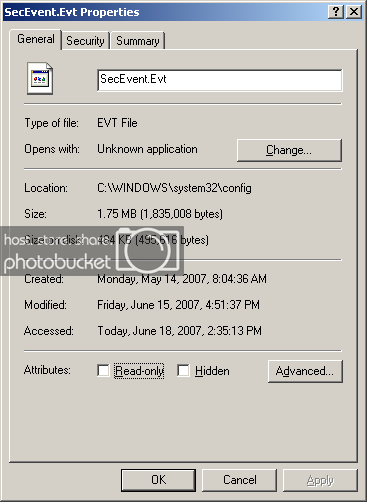Switch to the General tab
367x502 pixels.
click(x=36, y=39)
